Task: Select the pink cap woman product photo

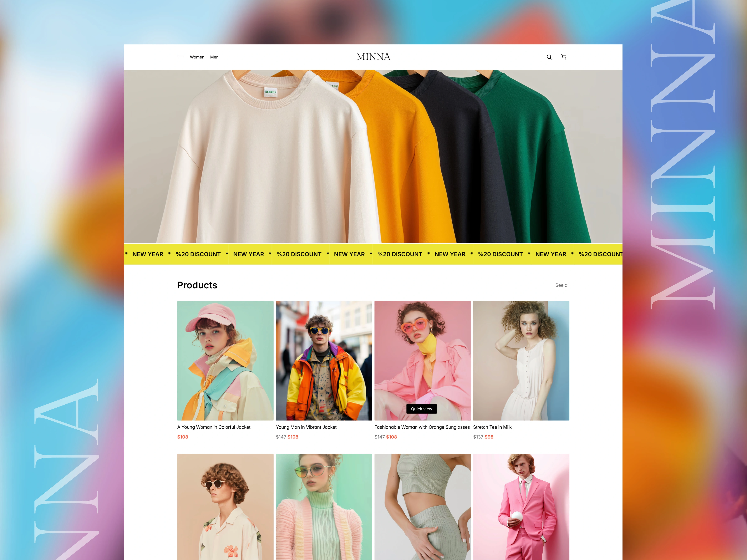Action: tap(225, 361)
